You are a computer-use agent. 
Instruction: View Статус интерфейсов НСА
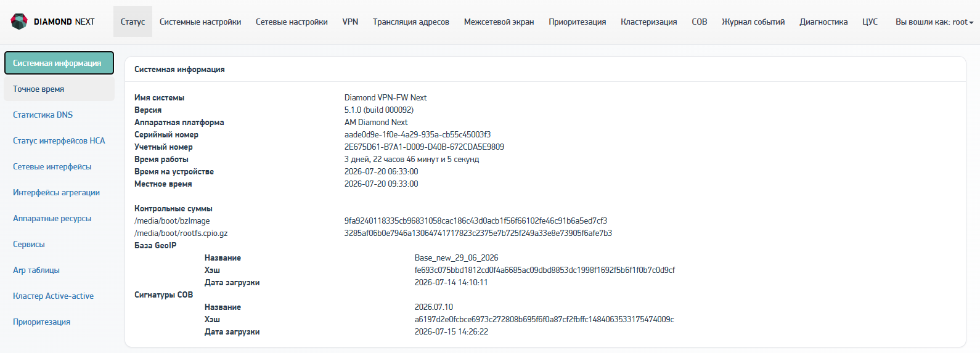59,140
